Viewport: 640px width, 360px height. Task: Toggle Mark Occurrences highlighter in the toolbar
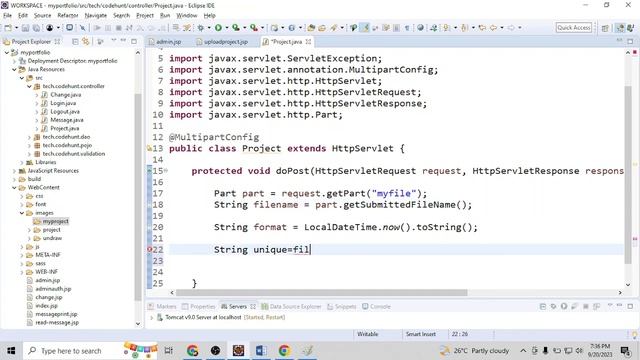pos(364,28)
